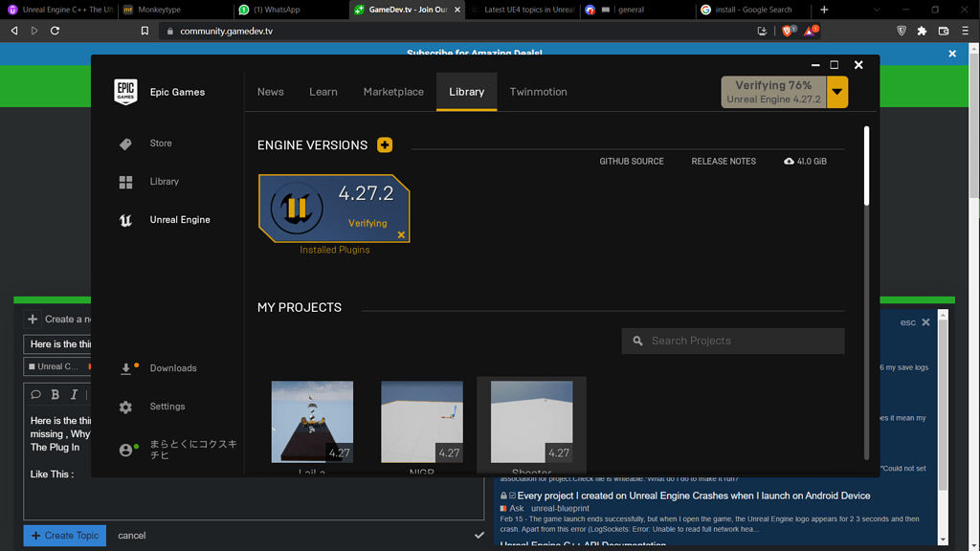This screenshot has height=551, width=980.
Task: Click the Search Projects field
Action: [733, 341]
